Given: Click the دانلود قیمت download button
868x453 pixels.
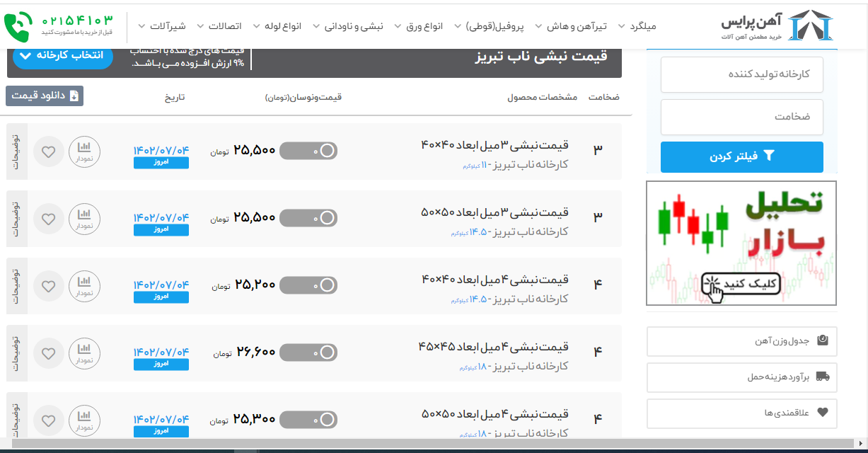Looking at the screenshot, I should coord(45,96).
